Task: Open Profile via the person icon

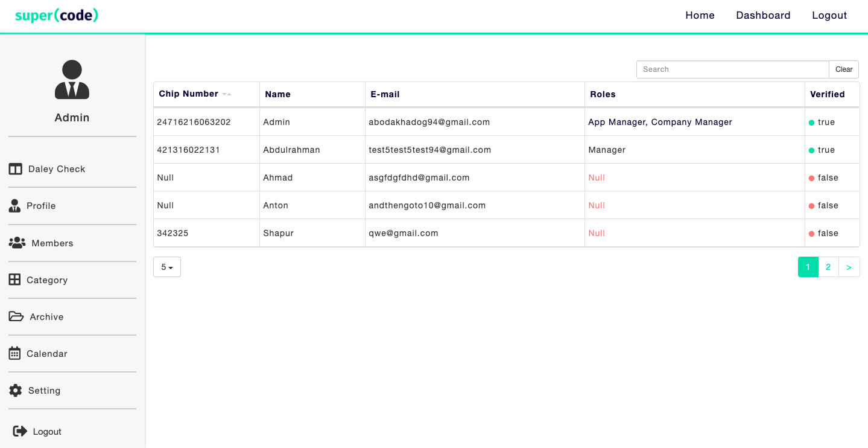Action: [14, 206]
